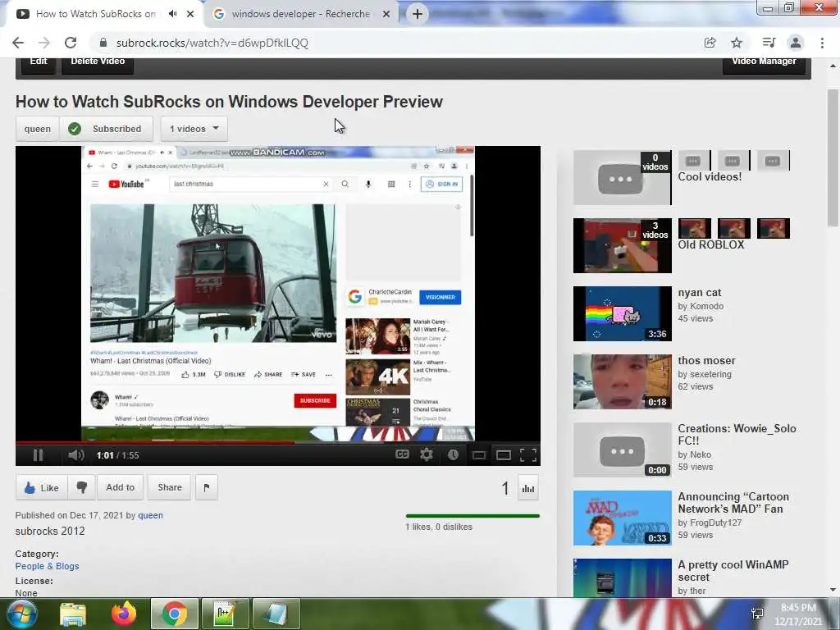Open the media controls icon in the toolbar
The image size is (840, 630).
click(769, 43)
